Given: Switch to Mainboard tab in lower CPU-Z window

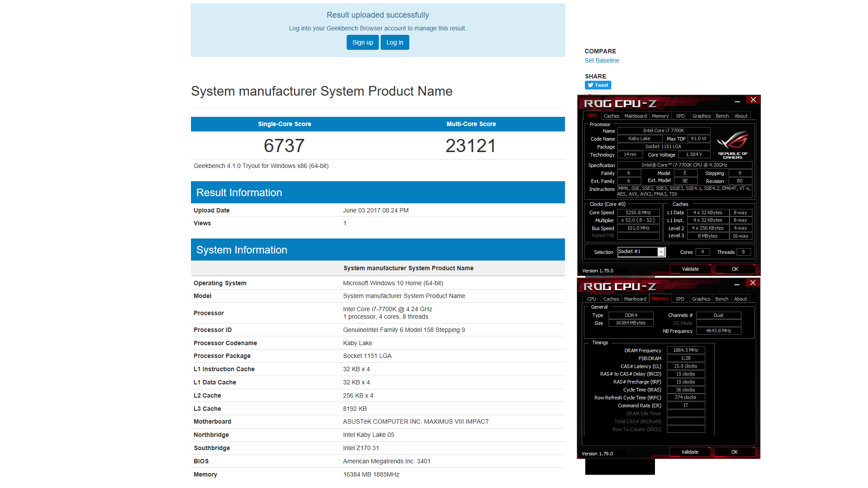Looking at the screenshot, I should (635, 299).
